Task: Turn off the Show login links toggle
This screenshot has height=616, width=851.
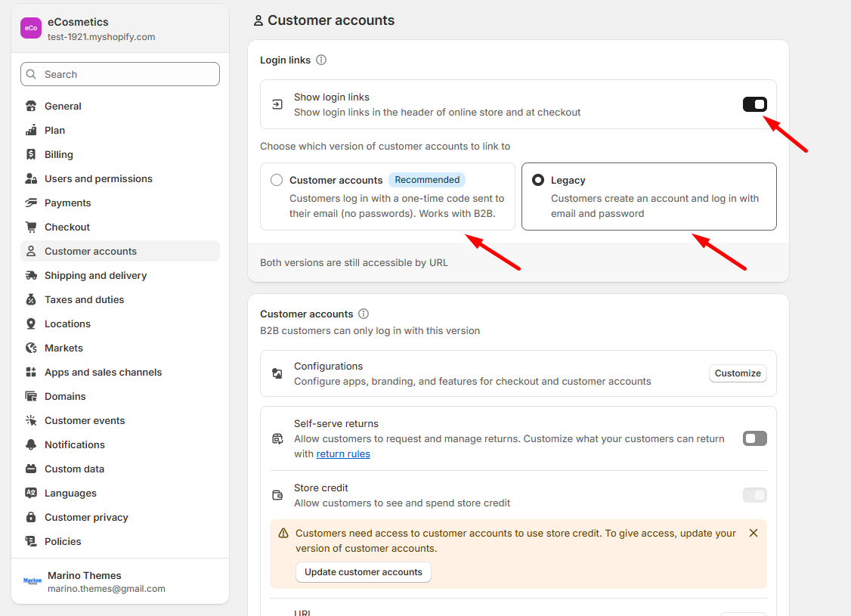Action: 754,104
